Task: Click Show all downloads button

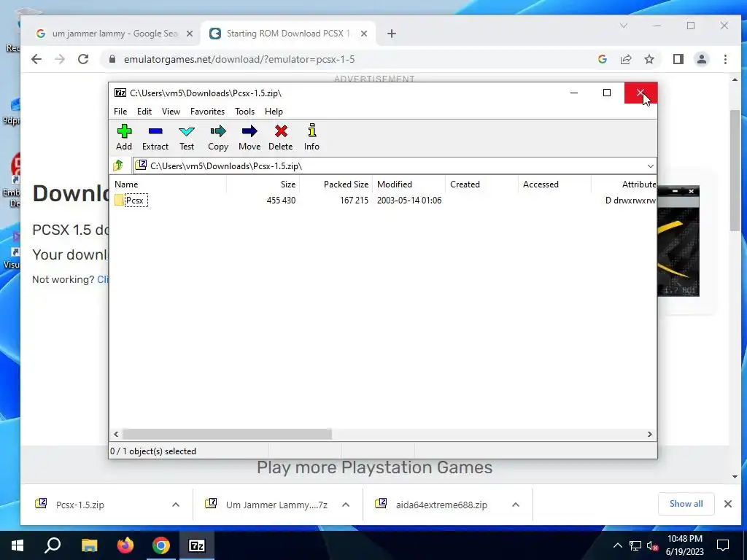Action: 686,504
